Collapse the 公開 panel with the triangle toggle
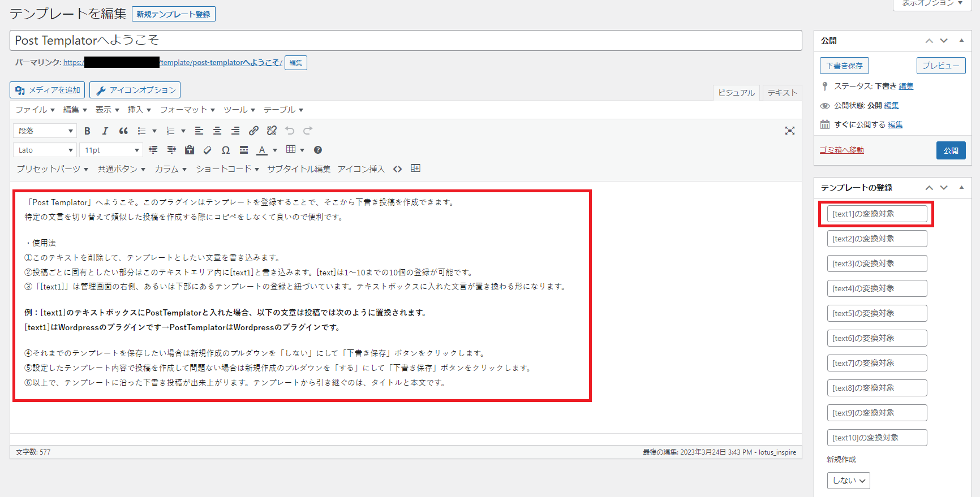 point(962,41)
